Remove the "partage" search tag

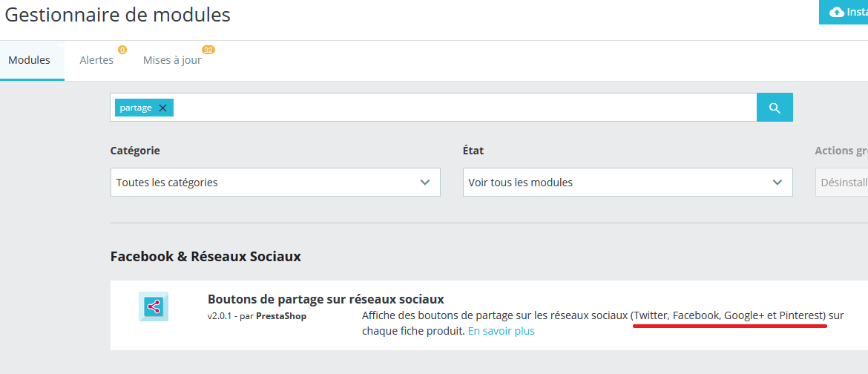coord(162,108)
